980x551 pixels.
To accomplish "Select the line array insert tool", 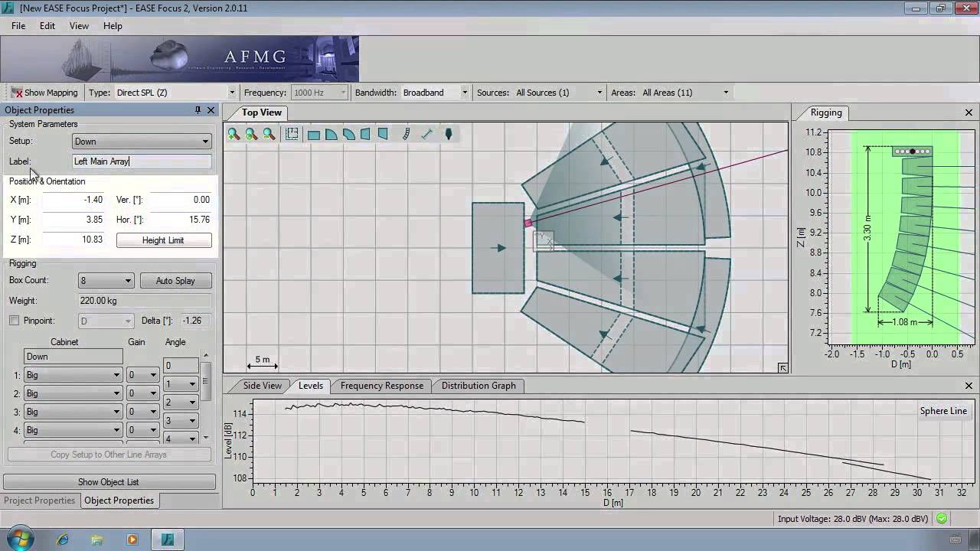I will click(407, 134).
